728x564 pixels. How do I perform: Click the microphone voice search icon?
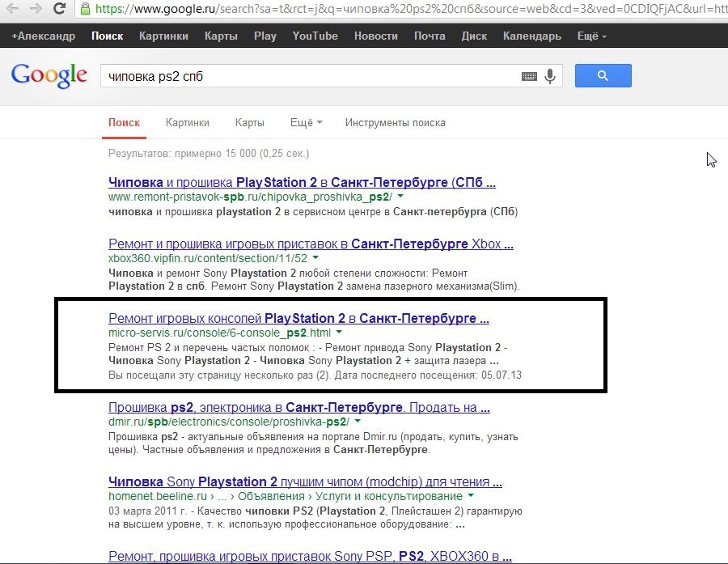click(x=550, y=76)
